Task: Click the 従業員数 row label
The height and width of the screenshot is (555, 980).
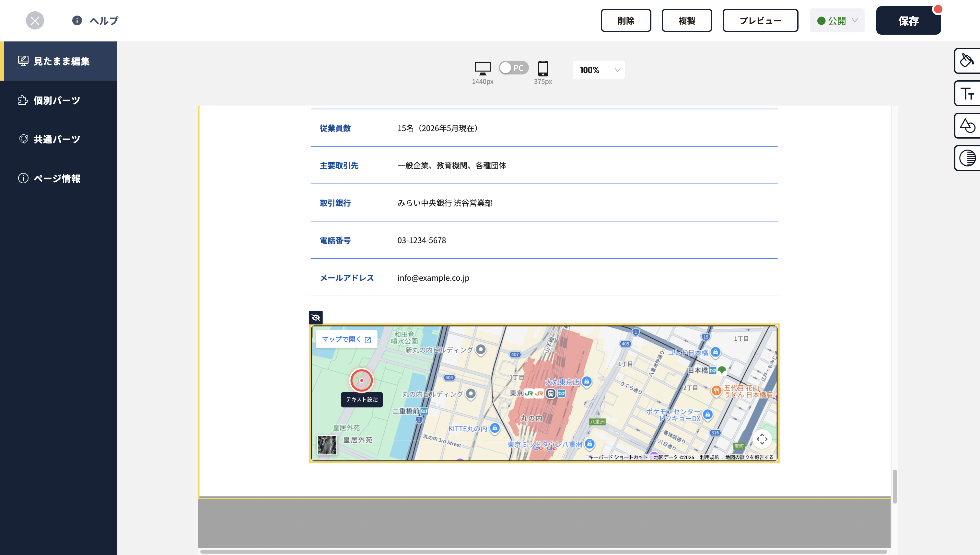Action: pos(335,128)
